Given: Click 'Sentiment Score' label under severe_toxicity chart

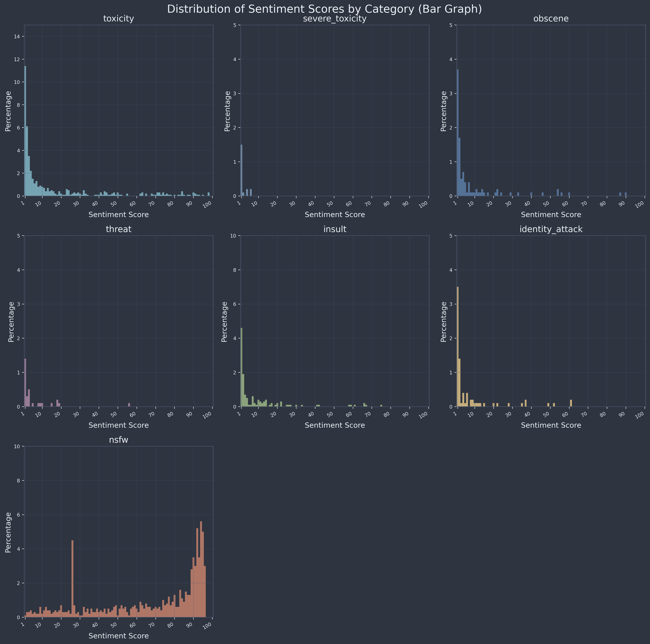Looking at the screenshot, I should click(x=335, y=214).
